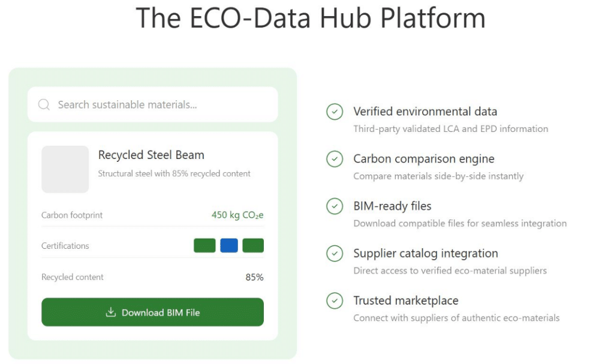Click the 85% recycled content value
Viewport: 614px width, 364px height.
coord(254,277)
